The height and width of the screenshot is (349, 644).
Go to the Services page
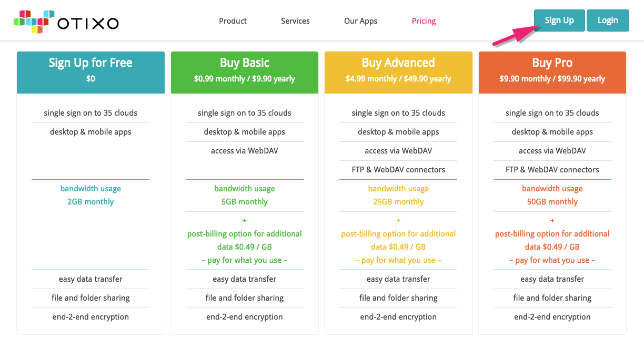point(295,21)
